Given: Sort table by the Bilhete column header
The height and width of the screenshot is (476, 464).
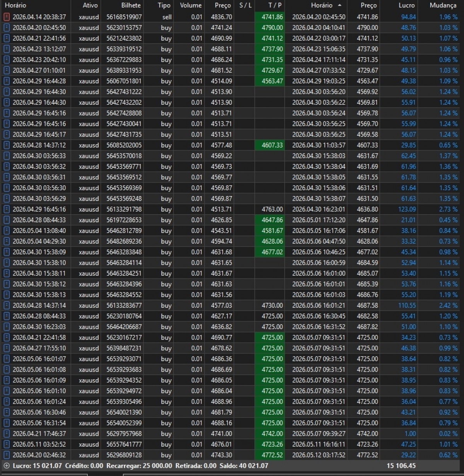Looking at the screenshot, I should (131, 5).
